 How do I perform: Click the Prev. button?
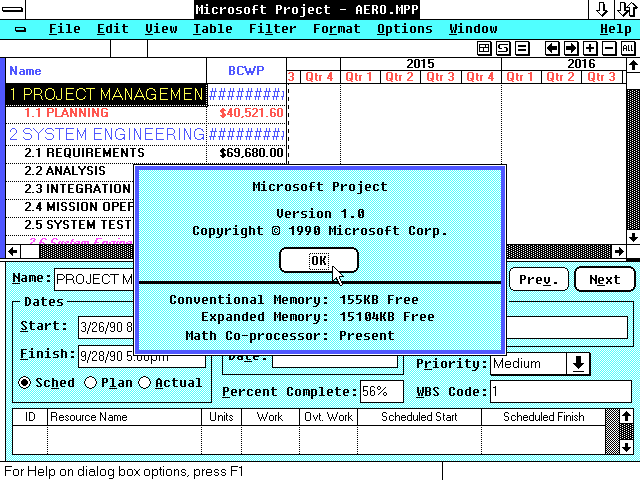(539, 279)
